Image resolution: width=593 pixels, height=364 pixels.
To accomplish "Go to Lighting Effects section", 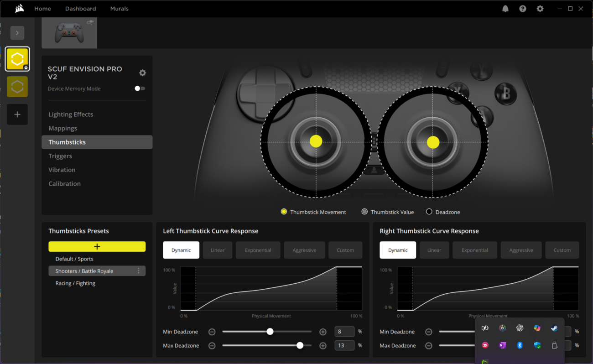I will (x=71, y=114).
